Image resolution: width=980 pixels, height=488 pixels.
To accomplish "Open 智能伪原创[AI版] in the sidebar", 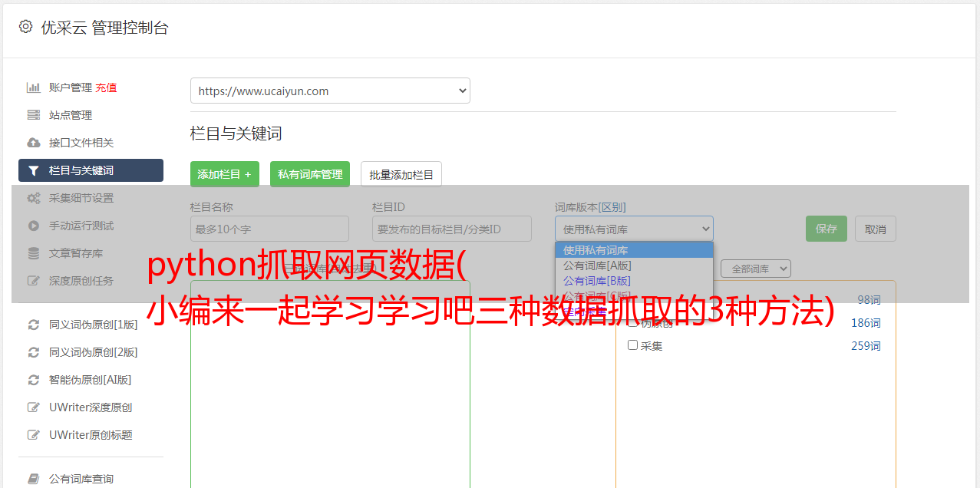I will [x=91, y=380].
